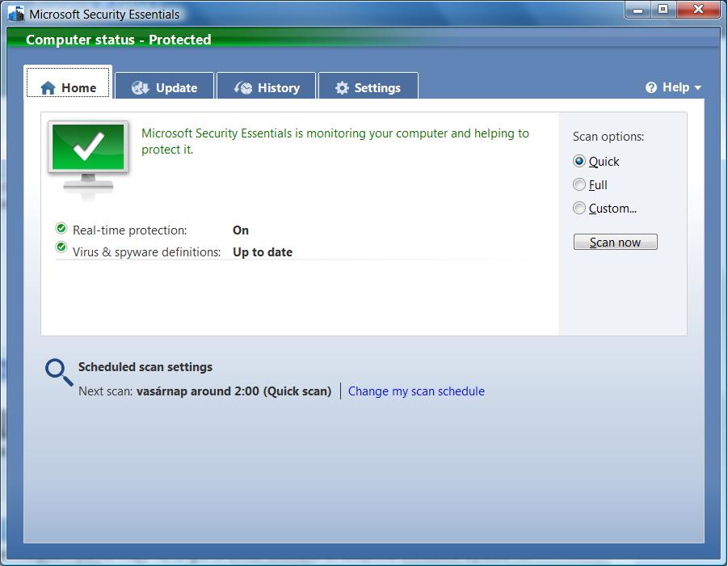This screenshot has width=728, height=566.
Task: Click the globe icon on Update tab
Action: tap(140, 88)
